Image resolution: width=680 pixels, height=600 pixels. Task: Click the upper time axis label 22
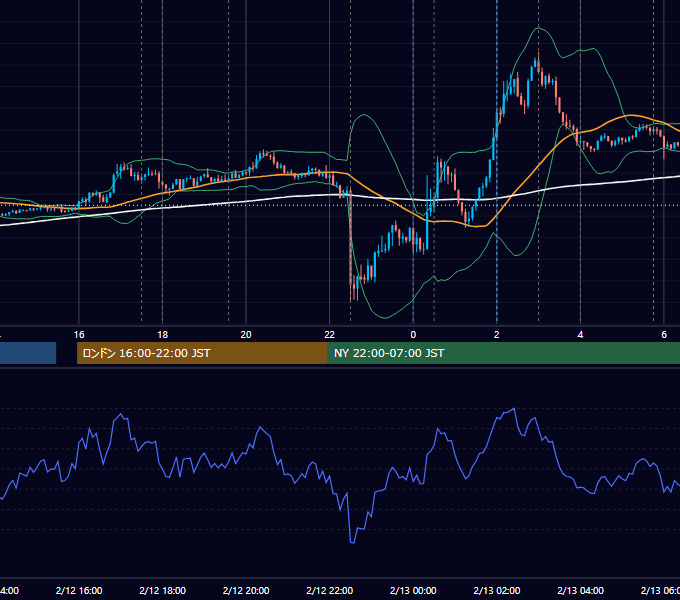[x=330, y=335]
